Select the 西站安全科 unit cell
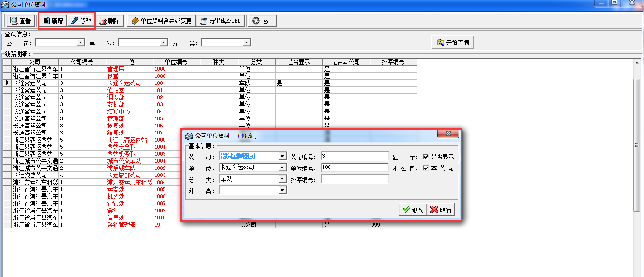This screenshot has height=277, width=644. coord(129,147)
